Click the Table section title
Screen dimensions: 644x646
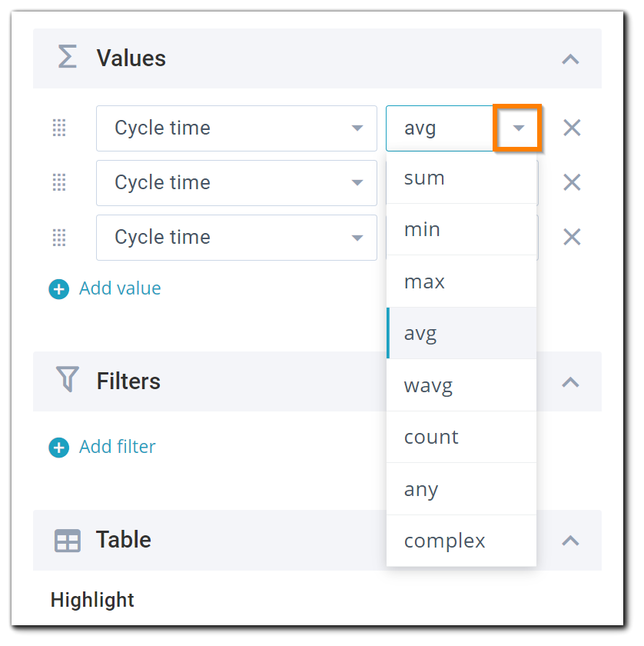(x=124, y=539)
